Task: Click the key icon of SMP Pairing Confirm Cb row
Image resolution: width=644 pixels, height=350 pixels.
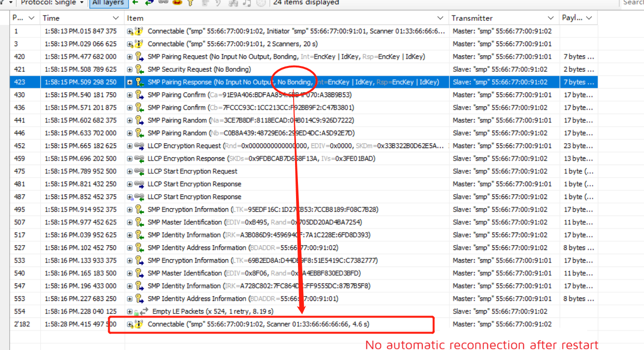Action: 139,108
